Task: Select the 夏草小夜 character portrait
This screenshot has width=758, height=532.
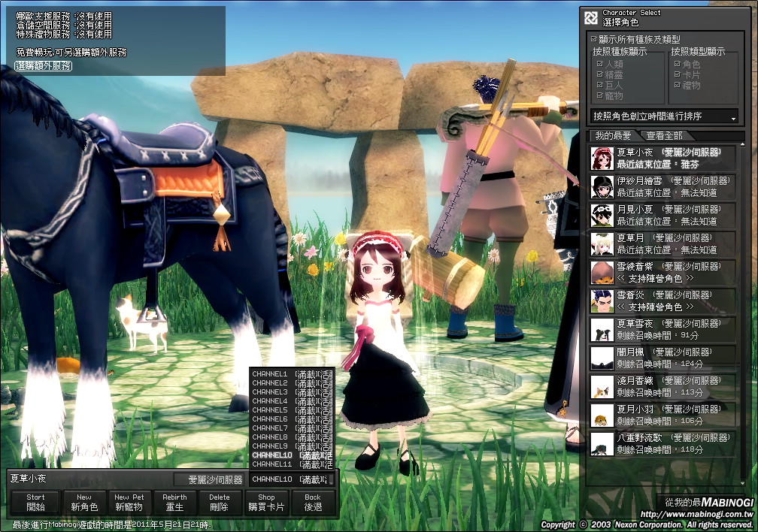Action: coord(600,158)
